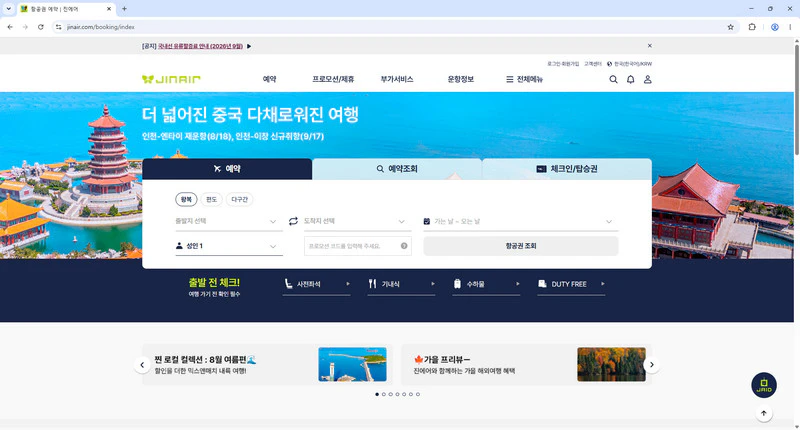Open the JAID chatbot floating icon
The width and height of the screenshot is (800, 430).
(x=764, y=385)
